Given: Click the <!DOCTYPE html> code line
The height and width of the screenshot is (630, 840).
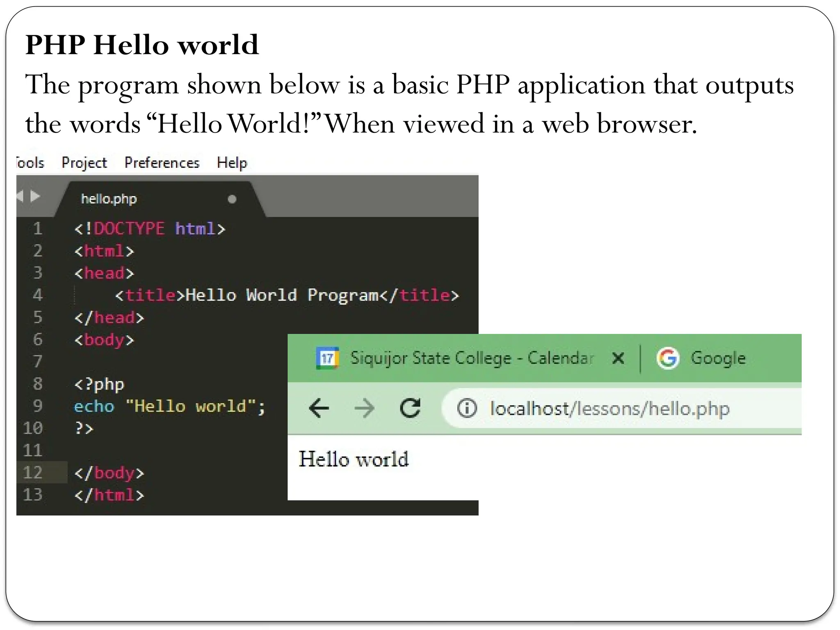Looking at the screenshot, I should [x=150, y=229].
